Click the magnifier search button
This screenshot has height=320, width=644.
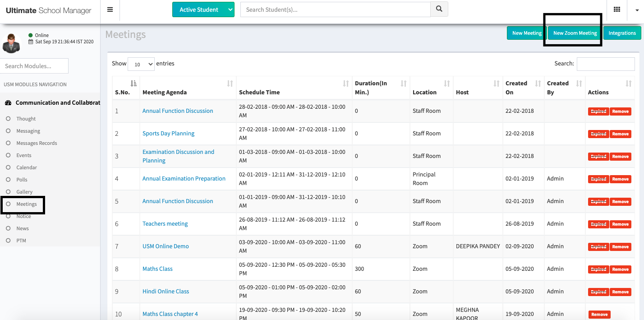439,9
